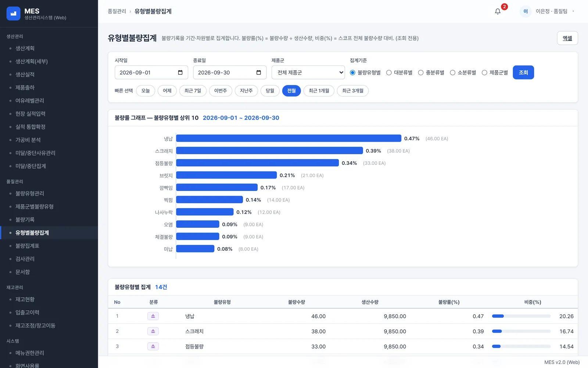This screenshot has height=368, width=588.
Task: Click the 20.26 share value
Action: coord(566,316)
